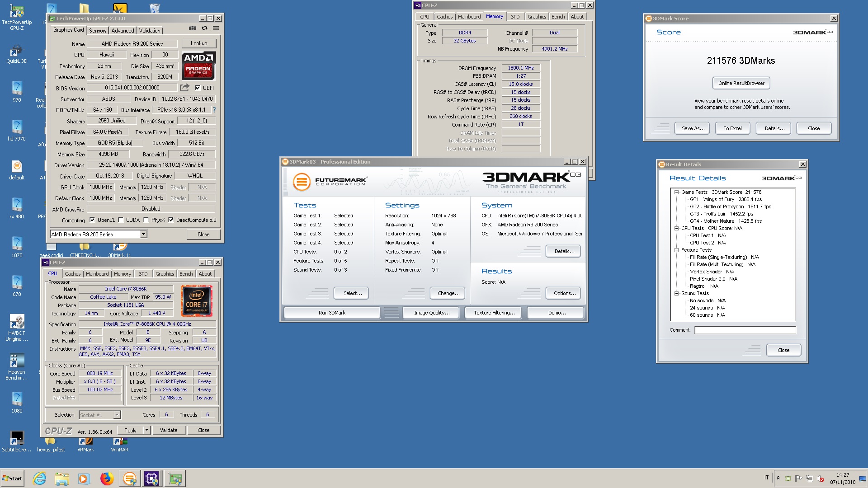The width and height of the screenshot is (868, 488).
Task: Click the Bus Interface question mark help icon
Action: click(x=214, y=110)
